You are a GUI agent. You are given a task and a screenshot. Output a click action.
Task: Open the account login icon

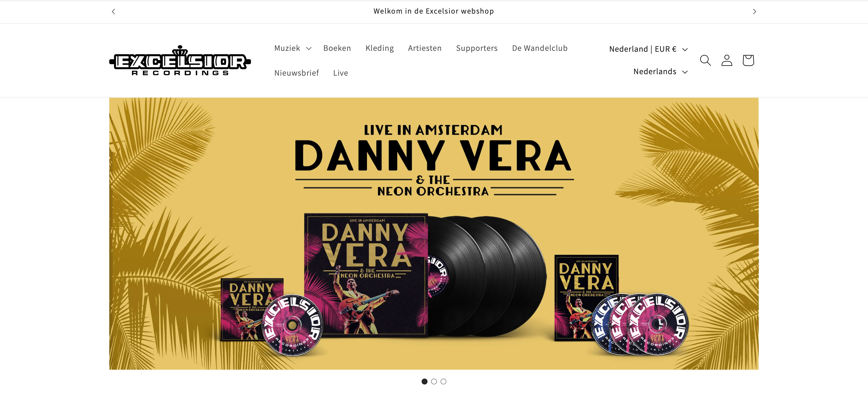[727, 60]
